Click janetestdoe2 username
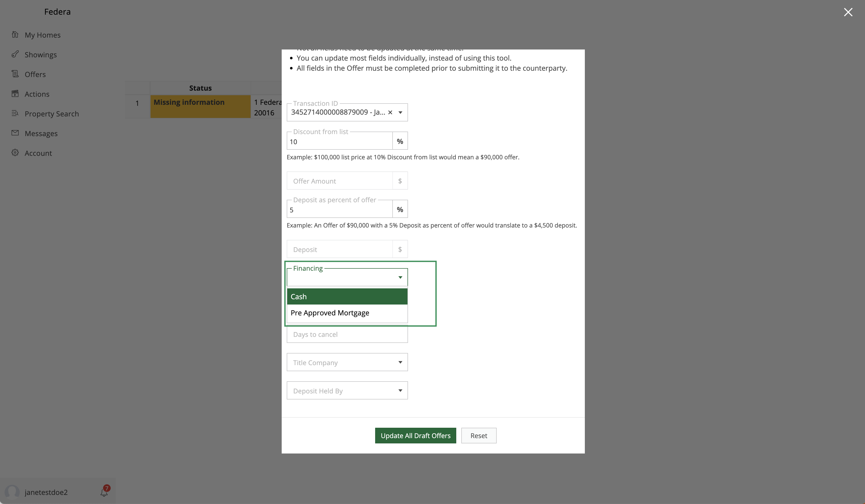The image size is (865, 504). [x=46, y=492]
